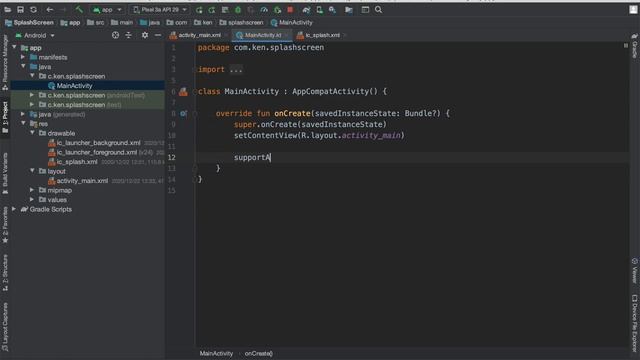Click the Open folder icon in toolbar
The height and width of the screenshot is (360, 640).
tap(8, 9)
